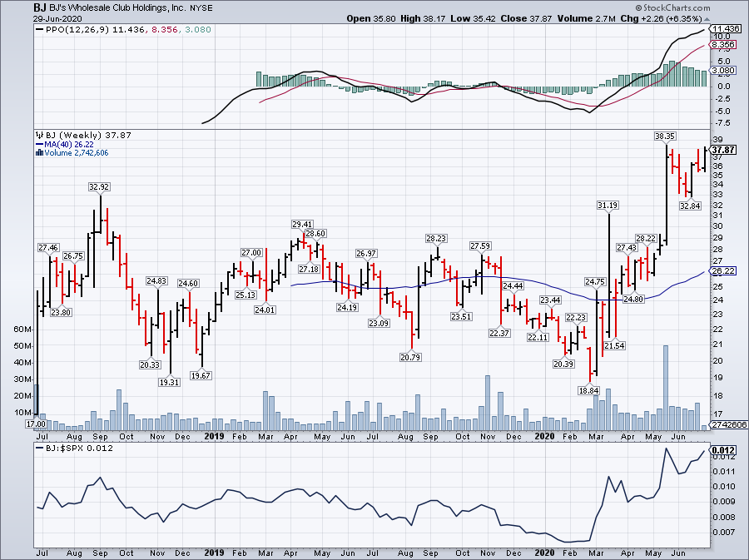
Task: Click the BJ's Wholesale Club Holdings, Inc. title
Action: click(117, 8)
